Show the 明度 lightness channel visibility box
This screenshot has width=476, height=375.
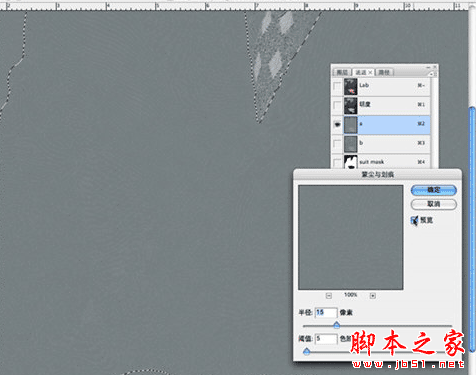337,105
